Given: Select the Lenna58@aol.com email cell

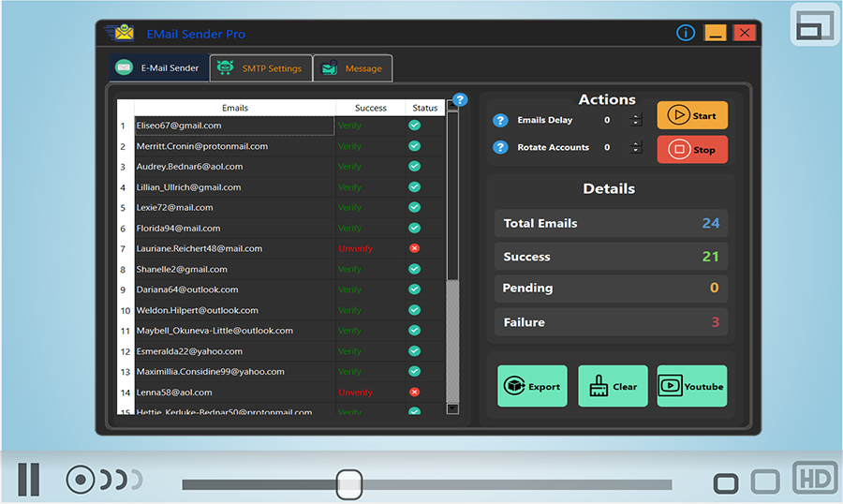Looking at the screenshot, I should tap(234, 393).
